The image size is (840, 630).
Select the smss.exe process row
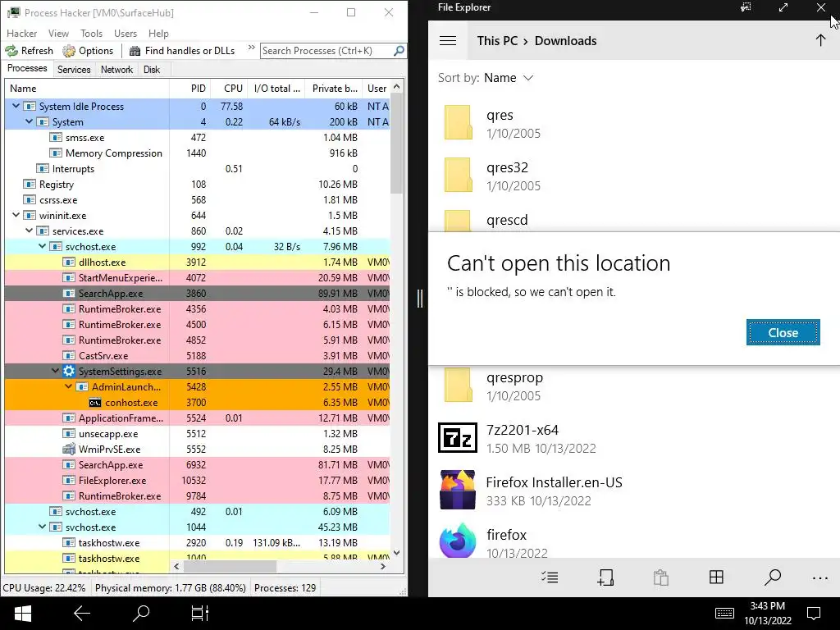coord(197,138)
